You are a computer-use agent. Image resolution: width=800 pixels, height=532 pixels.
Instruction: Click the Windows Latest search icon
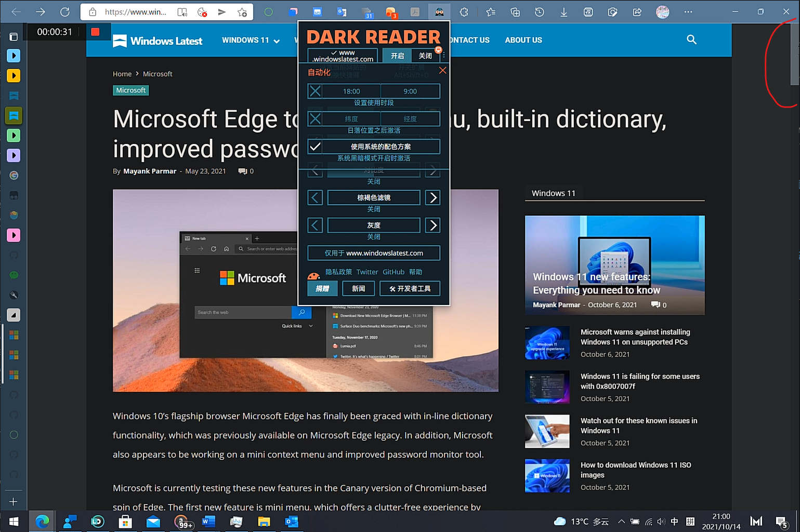(x=691, y=39)
